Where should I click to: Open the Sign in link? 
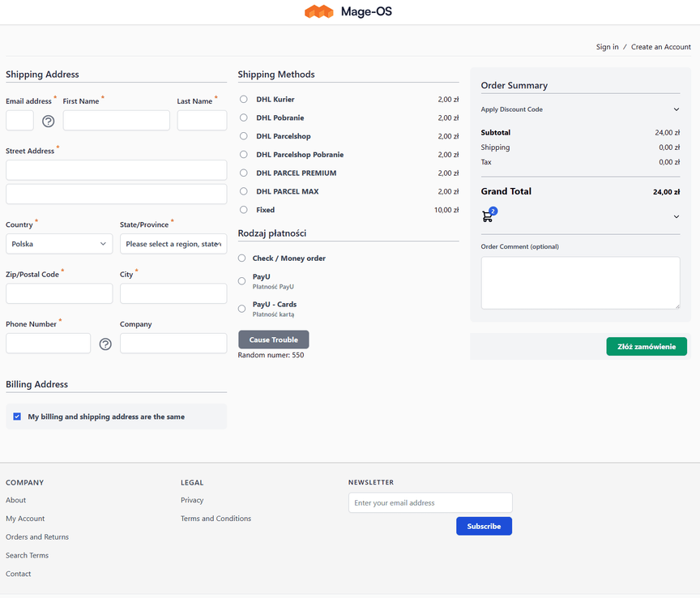(x=607, y=47)
